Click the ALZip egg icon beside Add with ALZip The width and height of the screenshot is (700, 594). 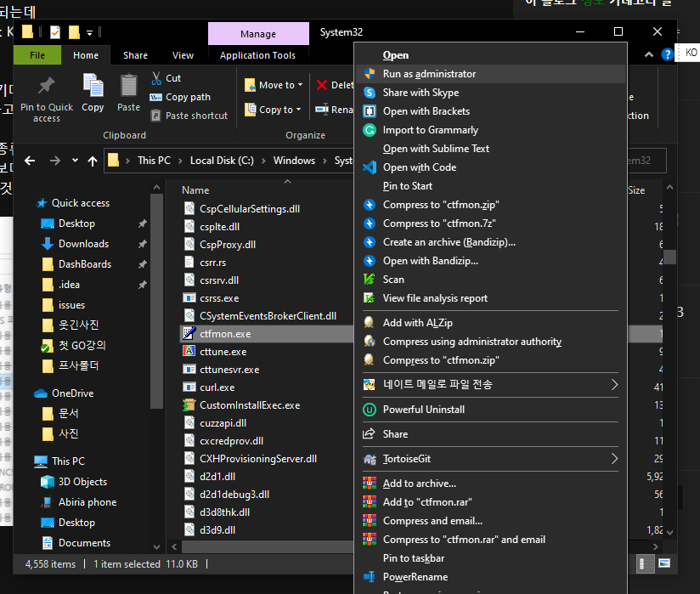pyautogui.click(x=370, y=322)
